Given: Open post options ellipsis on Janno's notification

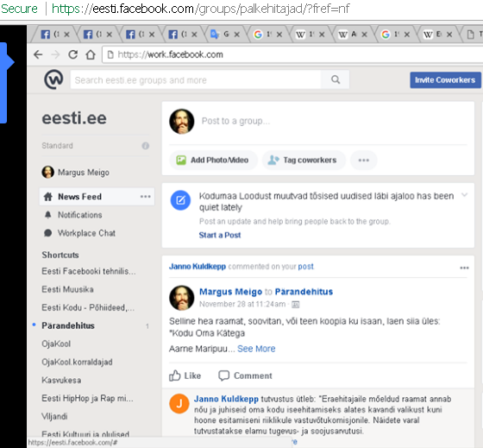Looking at the screenshot, I should pyautogui.click(x=464, y=268).
